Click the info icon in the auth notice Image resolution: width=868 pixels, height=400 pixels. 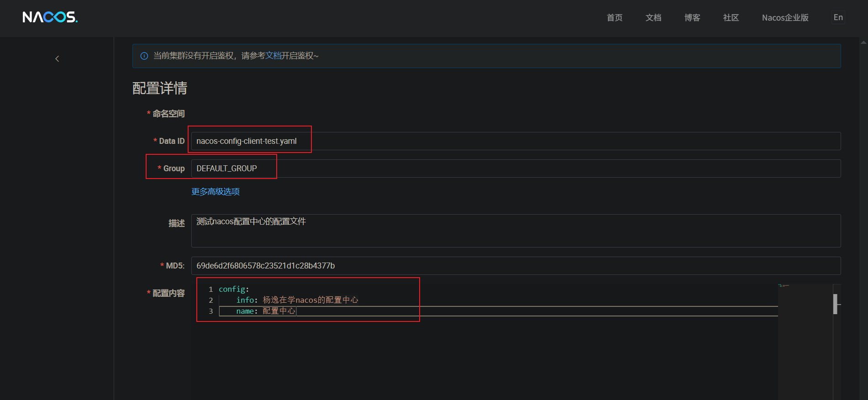coord(144,56)
